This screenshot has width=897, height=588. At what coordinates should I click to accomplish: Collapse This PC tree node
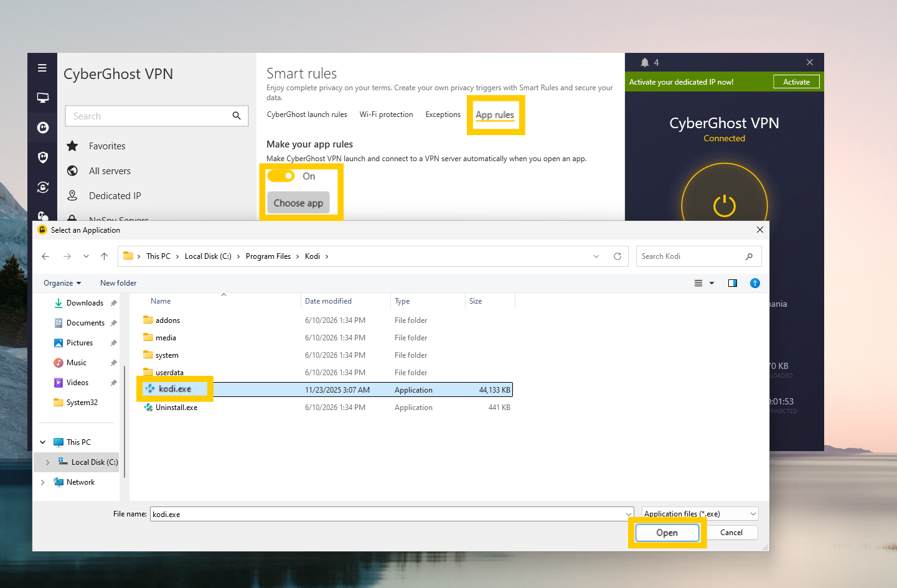point(42,442)
